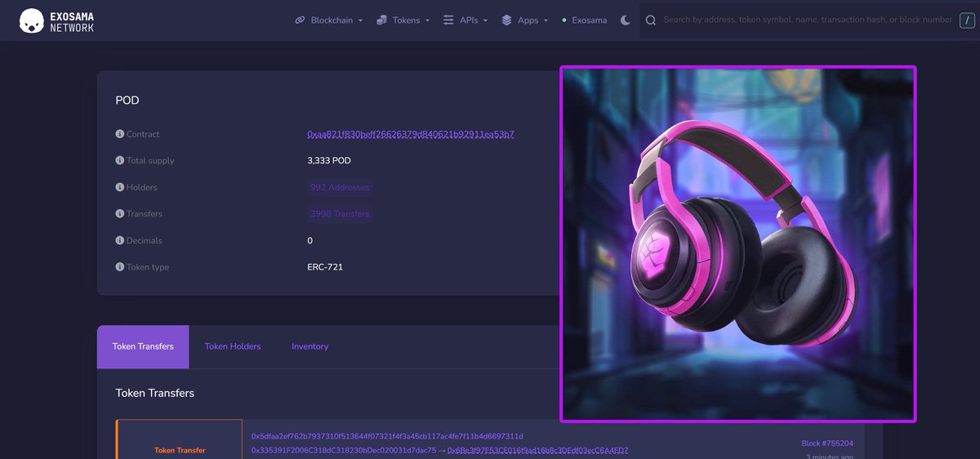Click the info icon beside Transfers
The width and height of the screenshot is (980, 459).
120,214
